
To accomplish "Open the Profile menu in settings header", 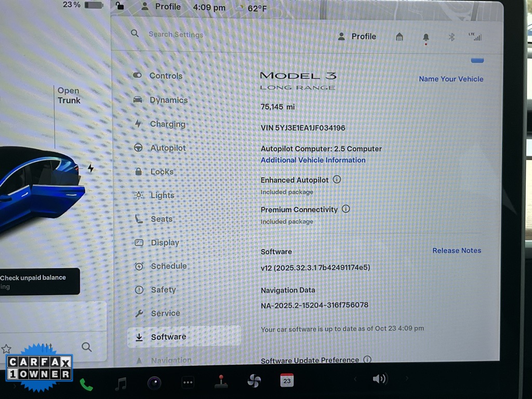I will tap(357, 36).
